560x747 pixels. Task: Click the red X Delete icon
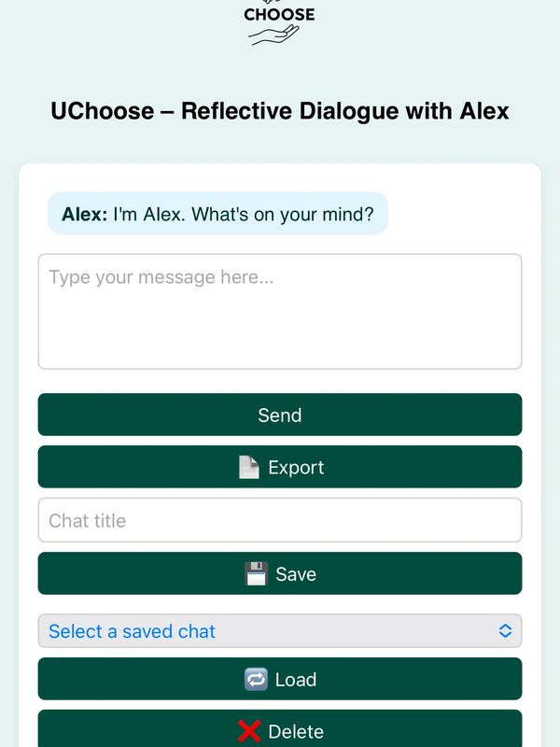coord(249,731)
